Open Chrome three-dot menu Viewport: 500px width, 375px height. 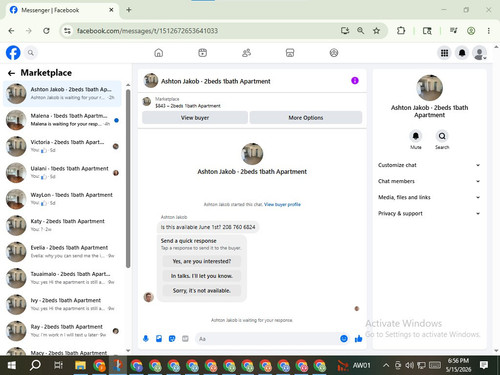489,31
